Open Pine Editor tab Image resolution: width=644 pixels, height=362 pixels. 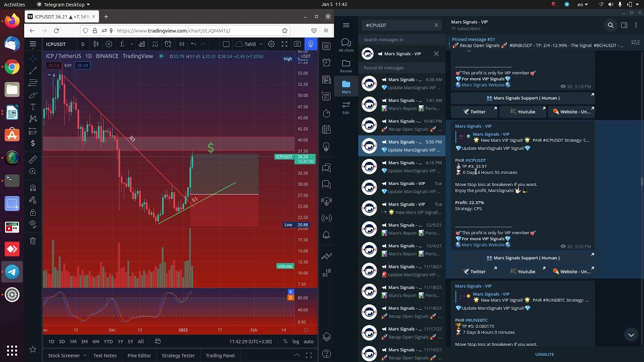[x=139, y=355]
